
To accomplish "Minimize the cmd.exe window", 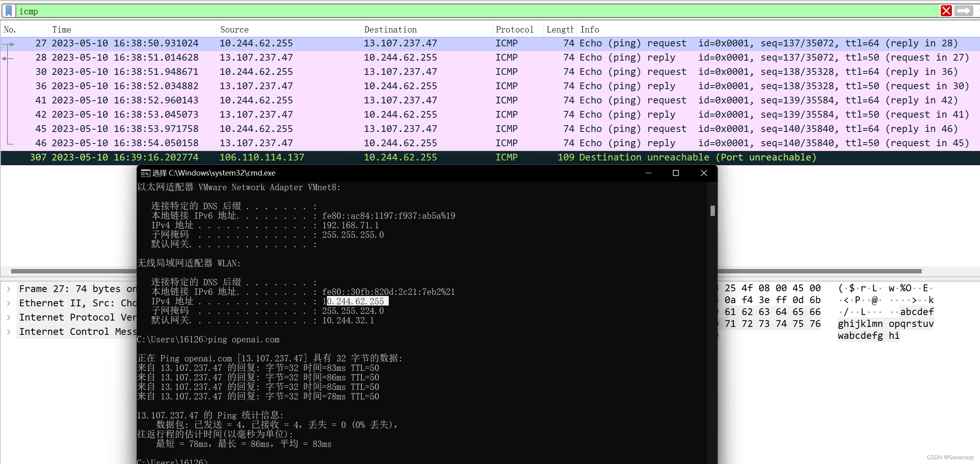I will coord(648,173).
